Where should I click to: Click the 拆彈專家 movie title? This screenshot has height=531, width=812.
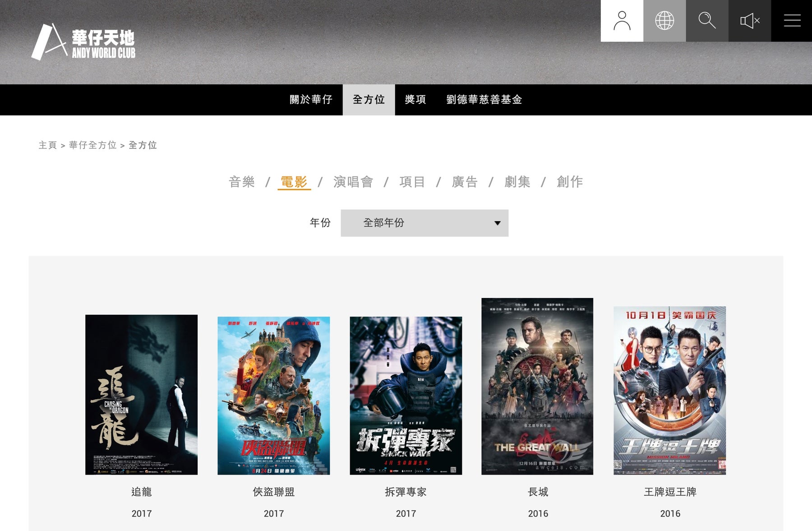tap(406, 492)
